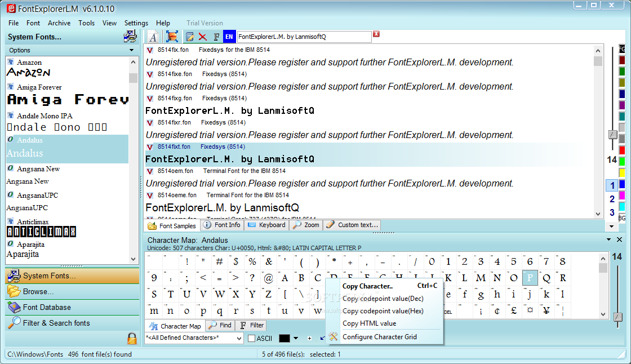The height and width of the screenshot is (364, 631).
Task: Click the letter A font style icon
Action: [x=153, y=37]
